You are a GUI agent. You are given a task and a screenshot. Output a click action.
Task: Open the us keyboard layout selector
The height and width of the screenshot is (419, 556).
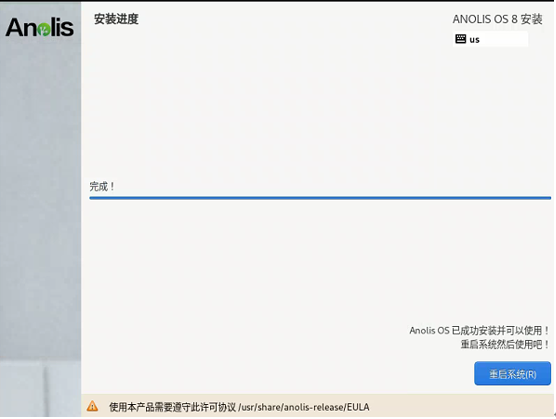point(490,39)
